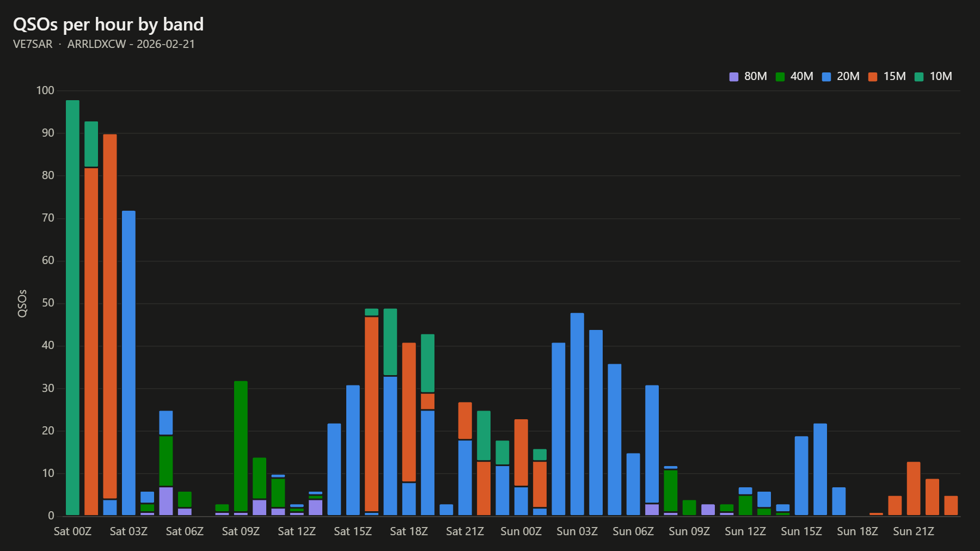Click the 'QSOs' y-axis label

pyautogui.click(x=22, y=303)
